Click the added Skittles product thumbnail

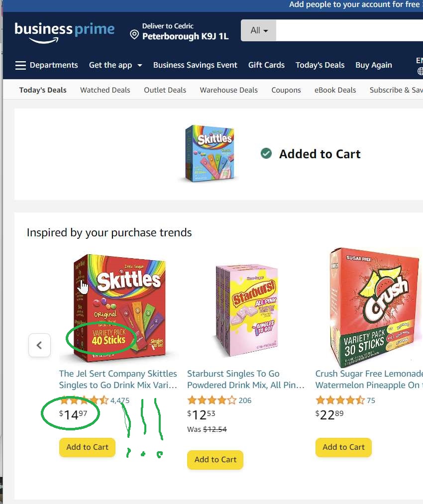[x=209, y=153]
